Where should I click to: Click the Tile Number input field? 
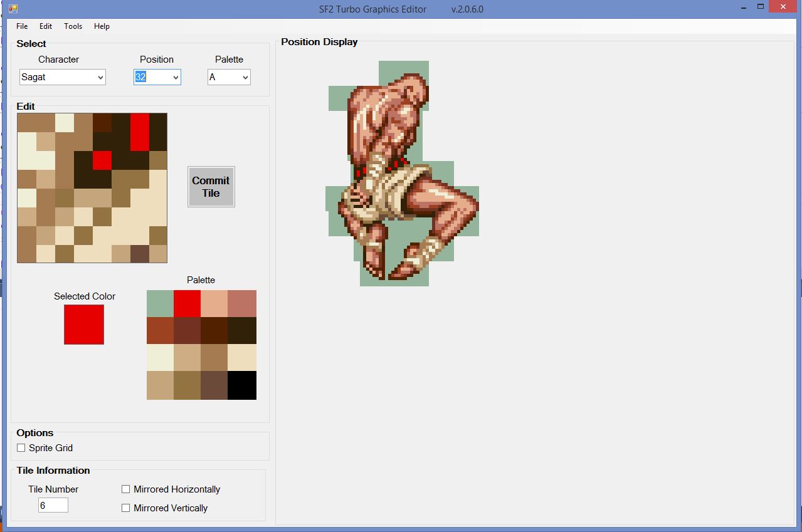pos(53,505)
